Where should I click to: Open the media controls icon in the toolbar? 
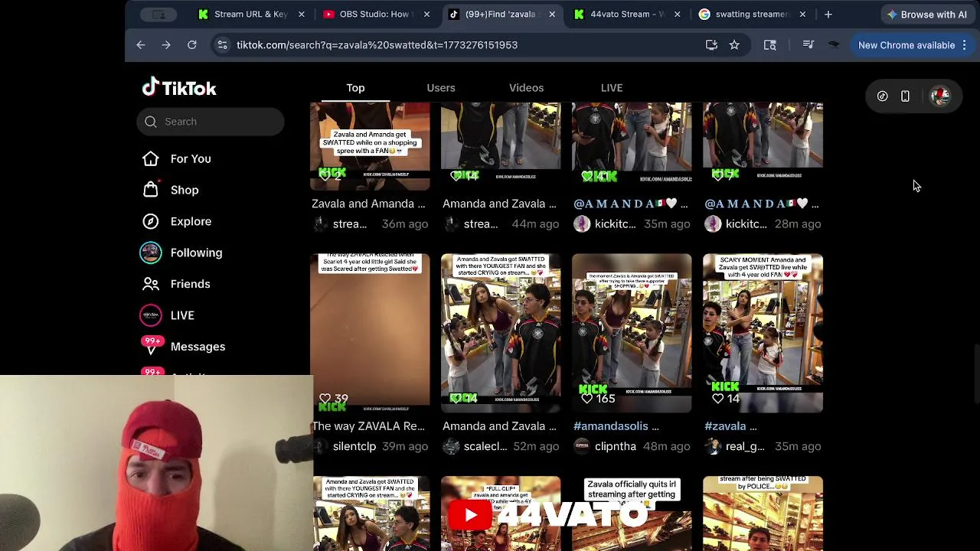click(808, 45)
